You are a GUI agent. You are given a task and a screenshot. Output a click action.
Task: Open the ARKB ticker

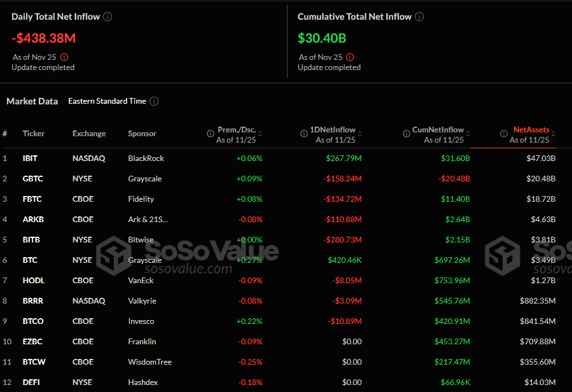pyautogui.click(x=33, y=220)
